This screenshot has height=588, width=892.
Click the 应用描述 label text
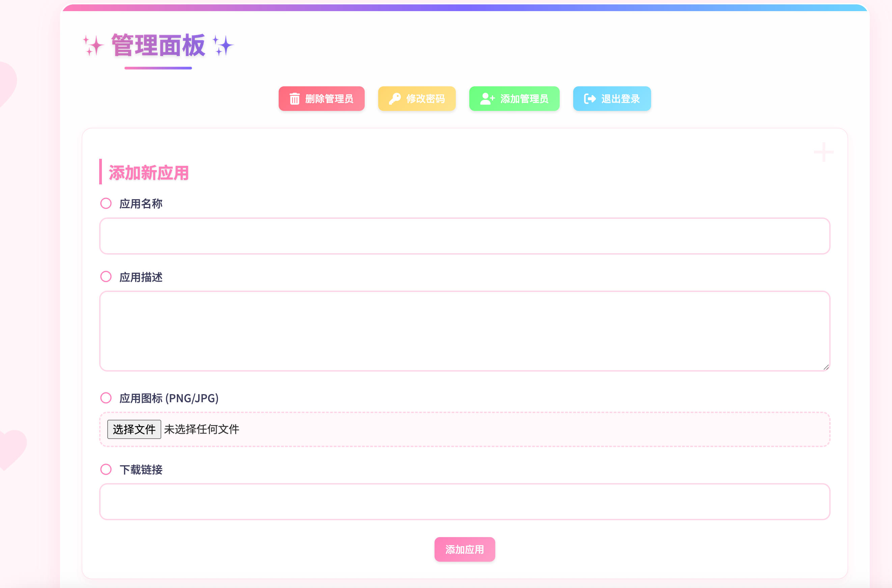click(x=141, y=277)
